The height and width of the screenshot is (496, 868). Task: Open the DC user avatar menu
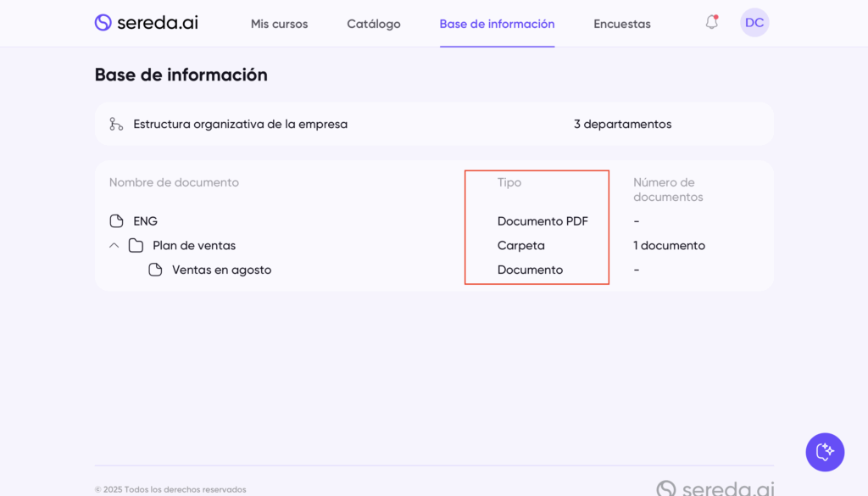(754, 23)
